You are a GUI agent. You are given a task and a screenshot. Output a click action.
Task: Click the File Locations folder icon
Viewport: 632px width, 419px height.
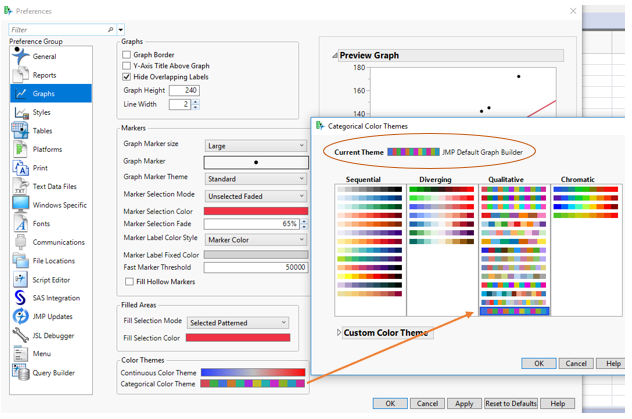[x=20, y=261]
